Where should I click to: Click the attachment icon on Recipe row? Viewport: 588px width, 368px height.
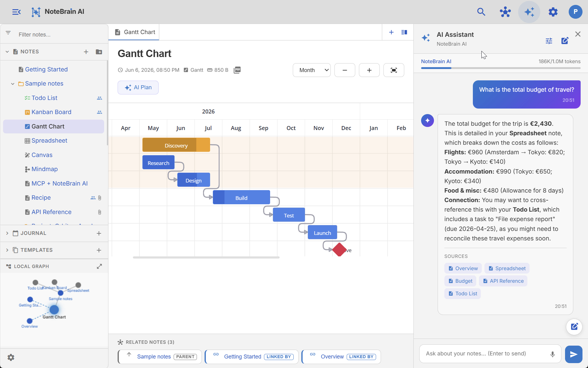click(x=100, y=198)
